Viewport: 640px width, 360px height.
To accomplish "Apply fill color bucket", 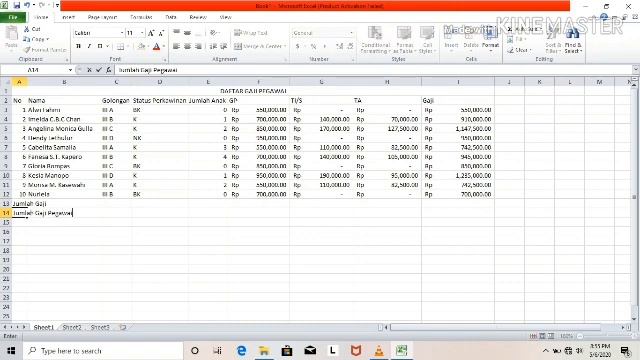I will (x=141, y=47).
